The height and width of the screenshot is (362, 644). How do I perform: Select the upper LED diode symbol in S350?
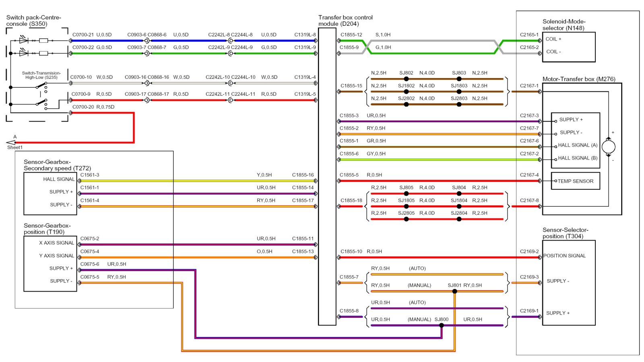pyautogui.click(x=24, y=40)
